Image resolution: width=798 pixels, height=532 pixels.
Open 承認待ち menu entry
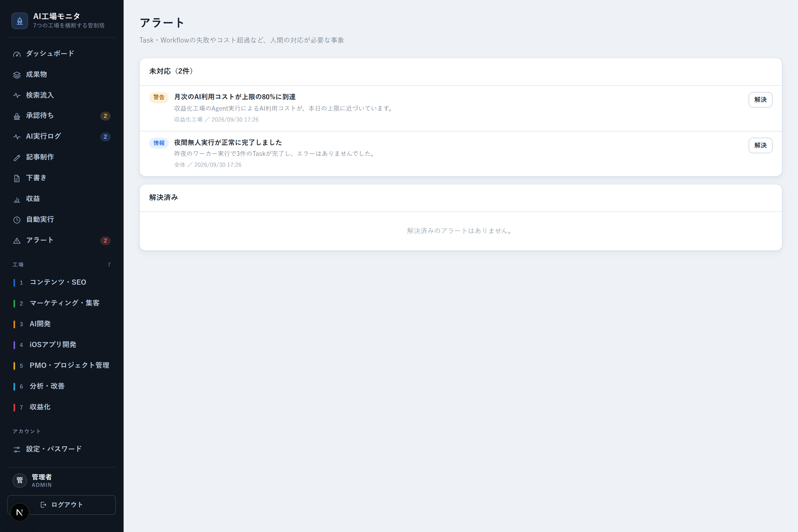[x=62, y=116]
